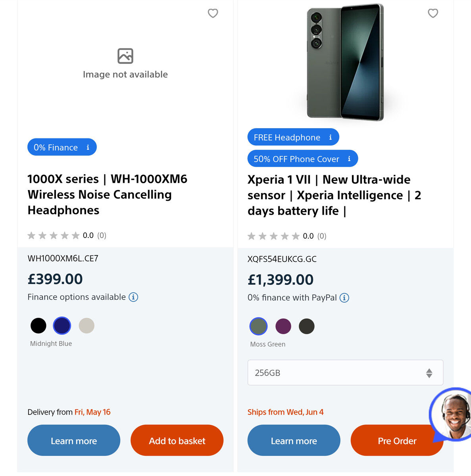The image size is (471, 476).
Task: Select the black headphone colour swatch
Action: pos(38,326)
